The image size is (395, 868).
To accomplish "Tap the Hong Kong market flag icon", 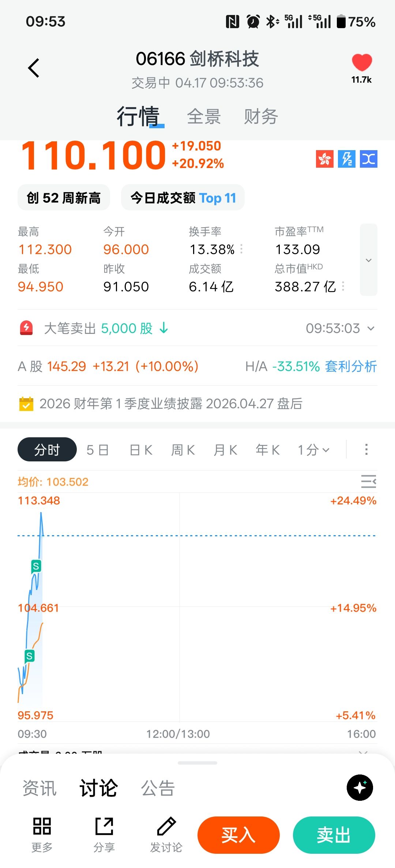I will 324,159.
